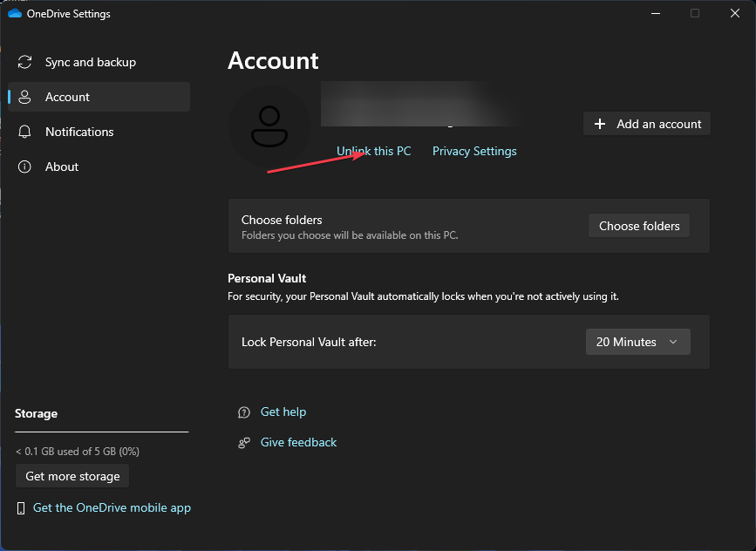
Task: Click the Get help question mark icon
Action: click(244, 412)
